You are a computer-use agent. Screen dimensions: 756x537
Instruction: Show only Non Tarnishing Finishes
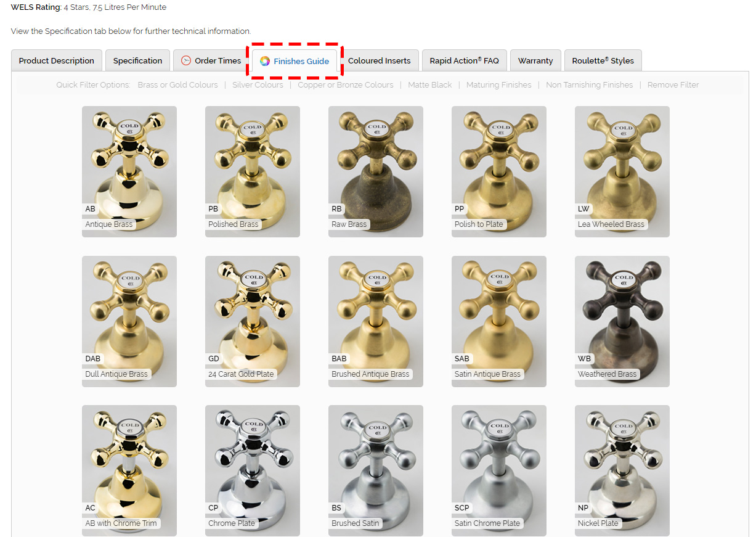(x=589, y=85)
